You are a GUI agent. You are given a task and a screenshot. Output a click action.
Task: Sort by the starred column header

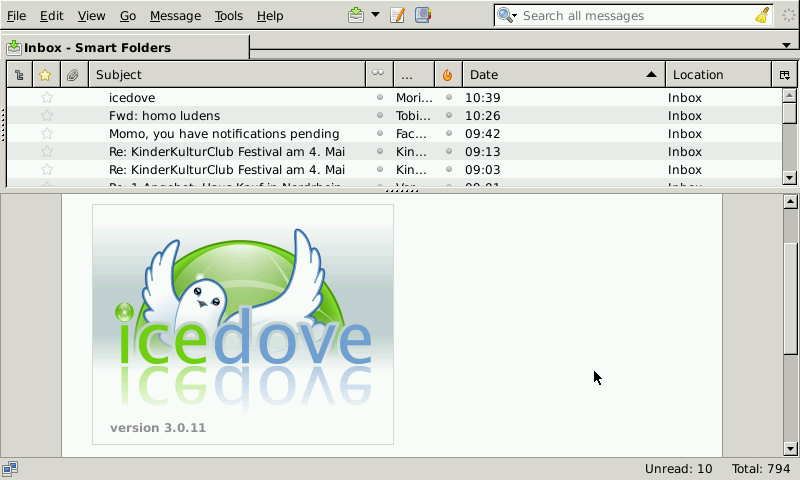(x=45, y=75)
